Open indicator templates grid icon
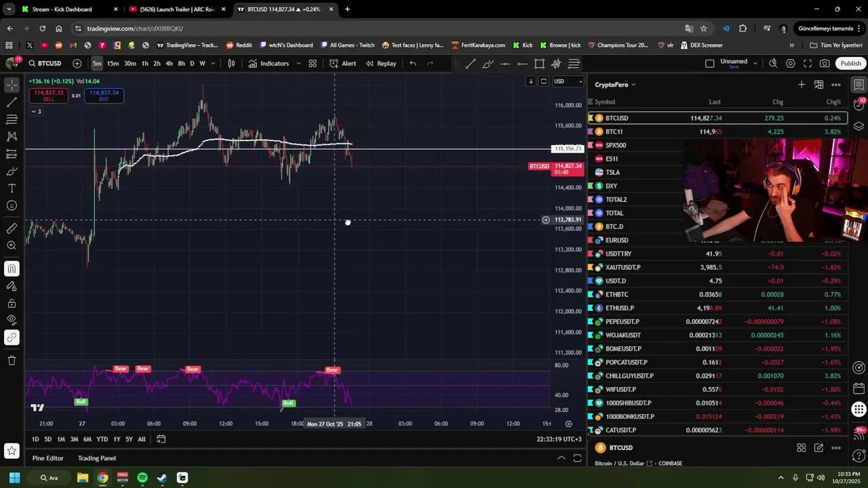The image size is (868, 488). click(x=313, y=63)
